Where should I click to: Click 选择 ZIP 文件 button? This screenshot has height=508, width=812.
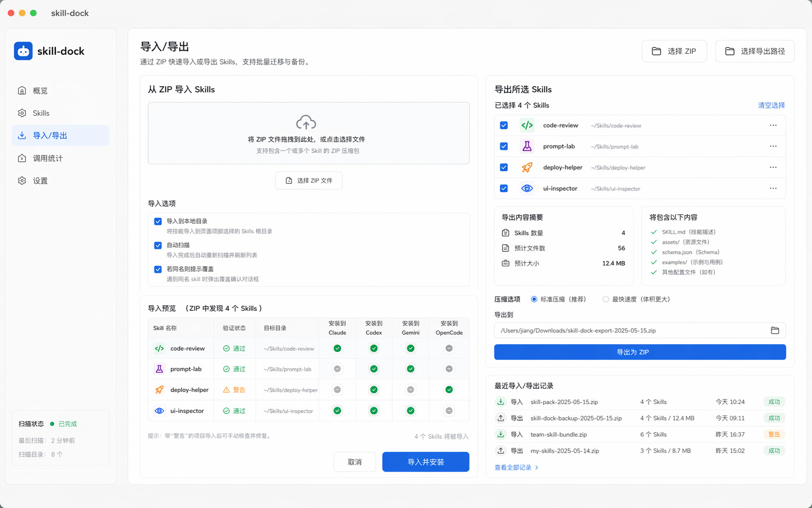[309, 181]
